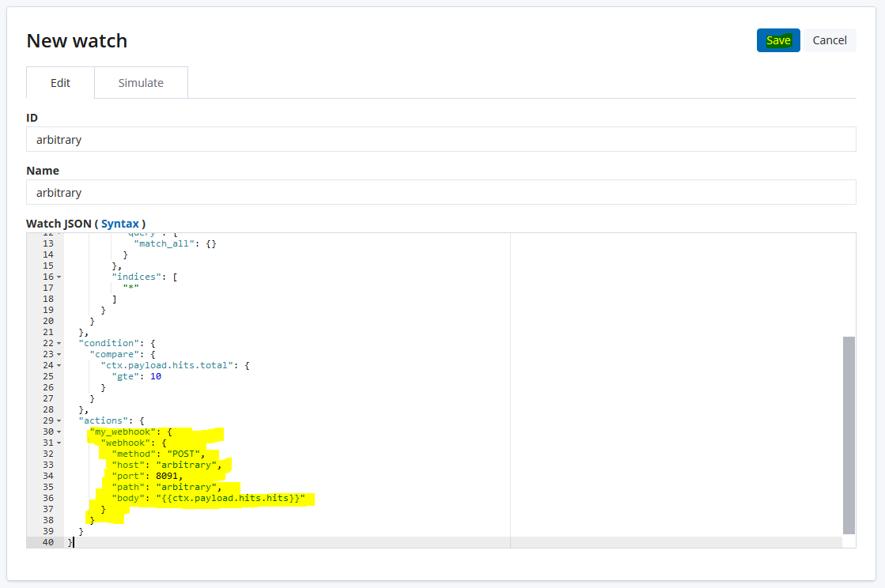Collapse fold arrow on line 24
The height and width of the screenshot is (588, 885).
(x=59, y=365)
